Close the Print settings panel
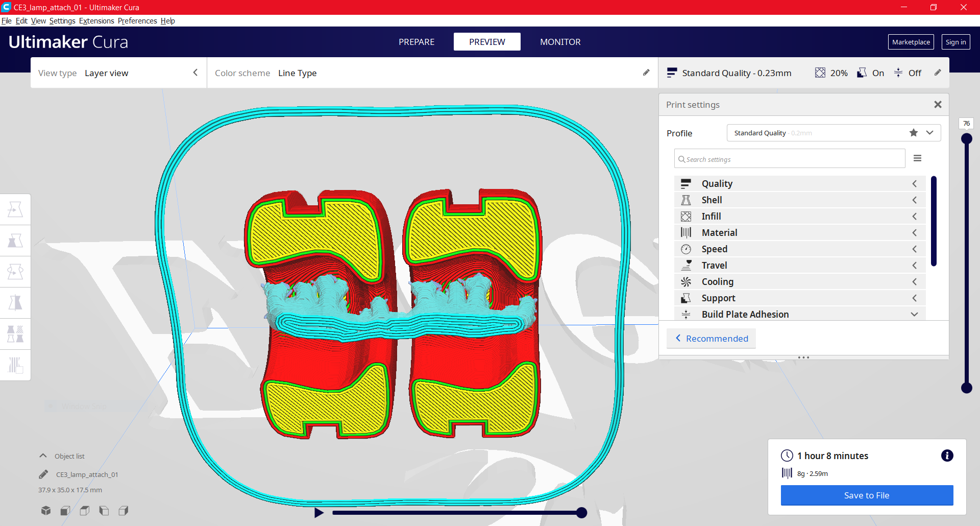980x526 pixels. (938, 104)
